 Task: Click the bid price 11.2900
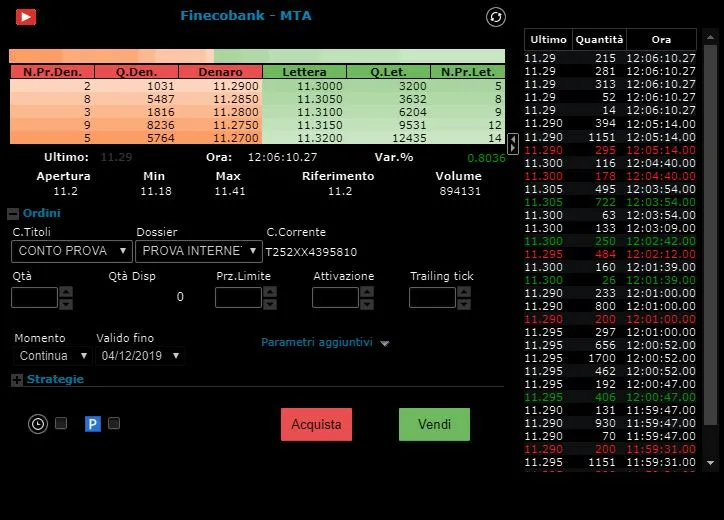(236, 86)
